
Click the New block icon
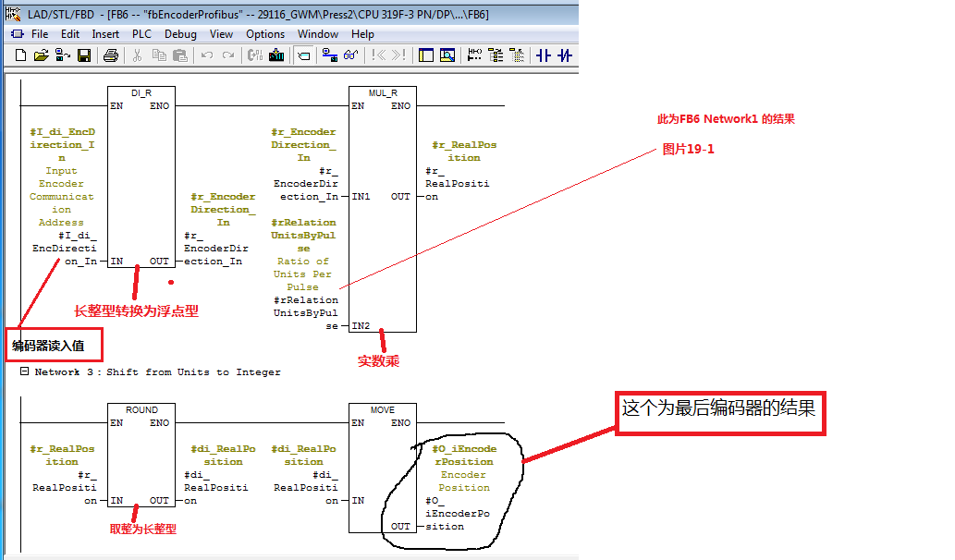coord(20,55)
